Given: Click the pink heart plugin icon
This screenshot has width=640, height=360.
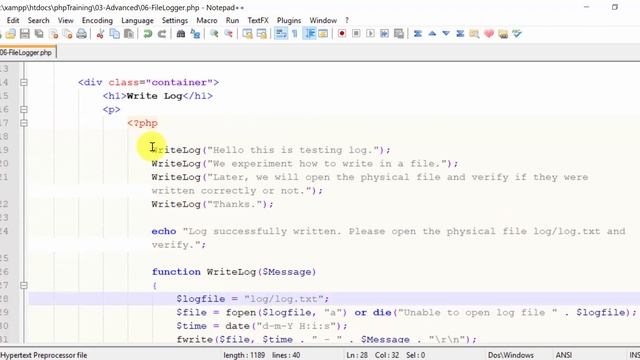Looking at the screenshot, I should pos(489,34).
